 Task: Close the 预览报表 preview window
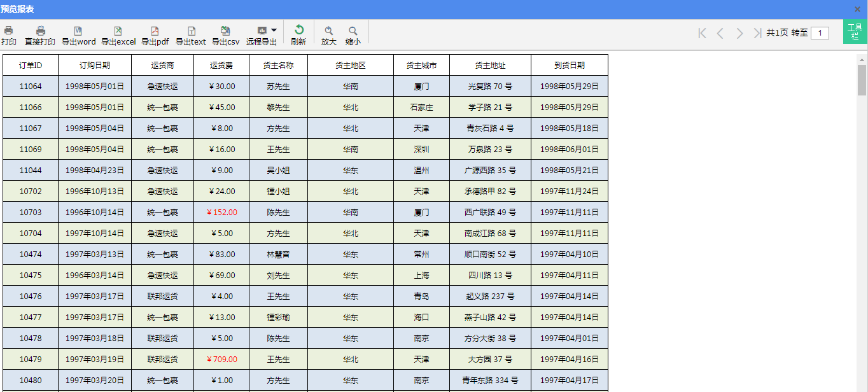click(857, 9)
